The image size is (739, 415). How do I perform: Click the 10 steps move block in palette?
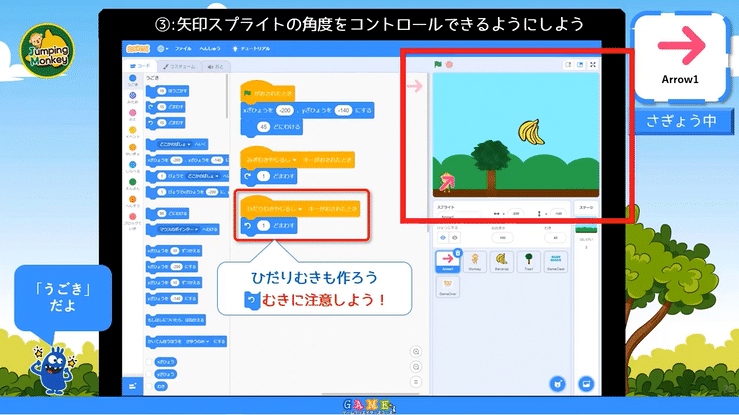click(167, 91)
